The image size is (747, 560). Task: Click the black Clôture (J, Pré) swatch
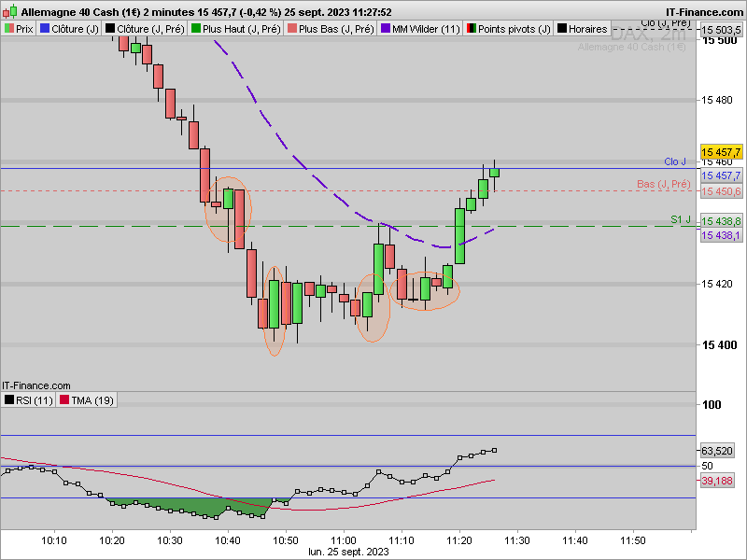[x=110, y=29]
